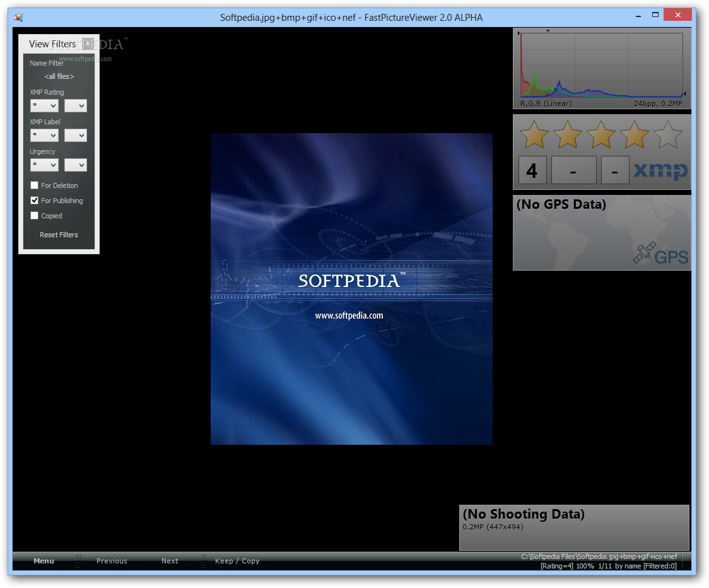Close the FastPictureViewer window
709x588 pixels.
678,15
